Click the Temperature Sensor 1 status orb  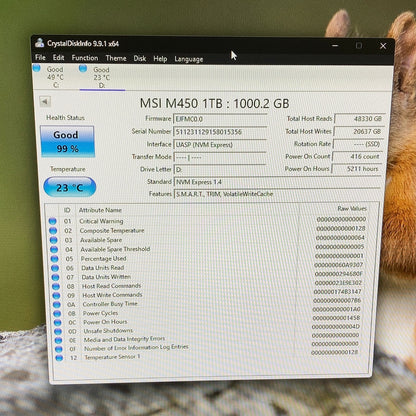coord(59,358)
